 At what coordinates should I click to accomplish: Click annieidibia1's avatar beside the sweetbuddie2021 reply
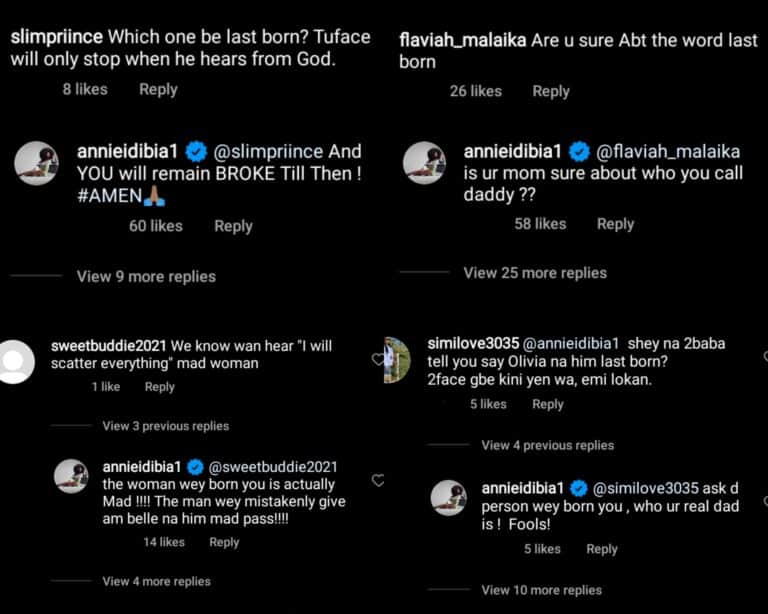coord(71,476)
